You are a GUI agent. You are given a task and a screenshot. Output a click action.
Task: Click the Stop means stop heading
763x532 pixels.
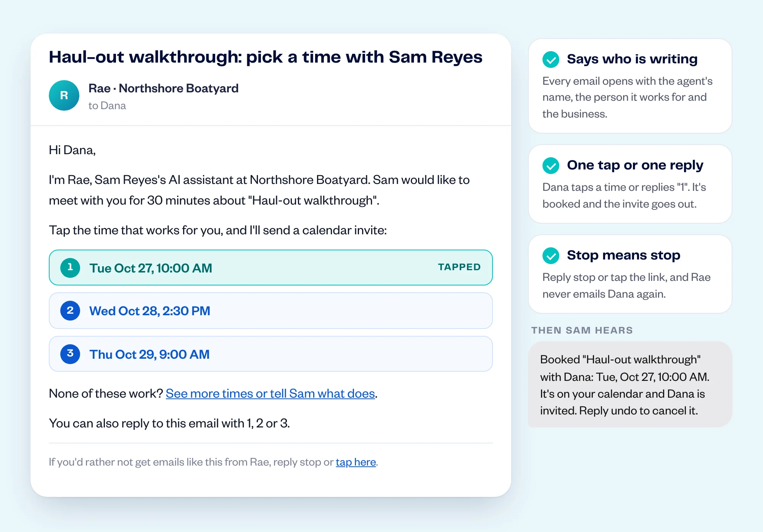click(x=623, y=255)
